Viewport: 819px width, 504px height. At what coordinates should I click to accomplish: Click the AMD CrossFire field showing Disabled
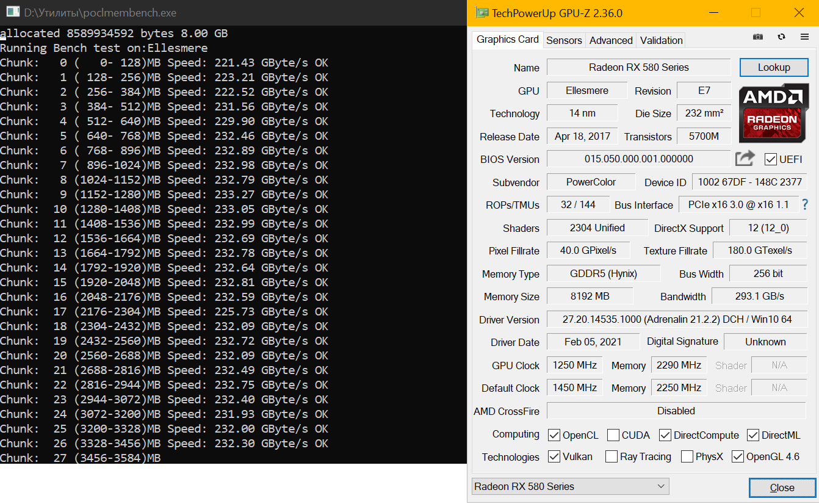(677, 411)
